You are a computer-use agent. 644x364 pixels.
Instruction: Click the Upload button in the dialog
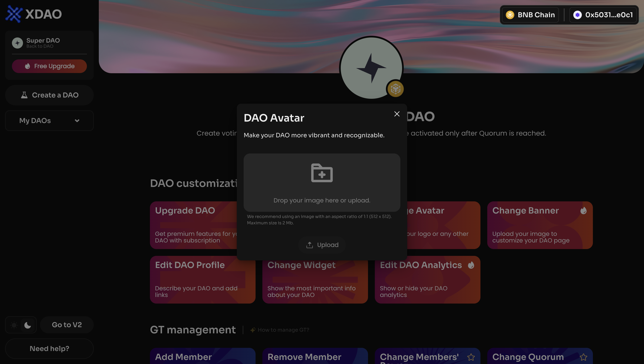pos(322,245)
